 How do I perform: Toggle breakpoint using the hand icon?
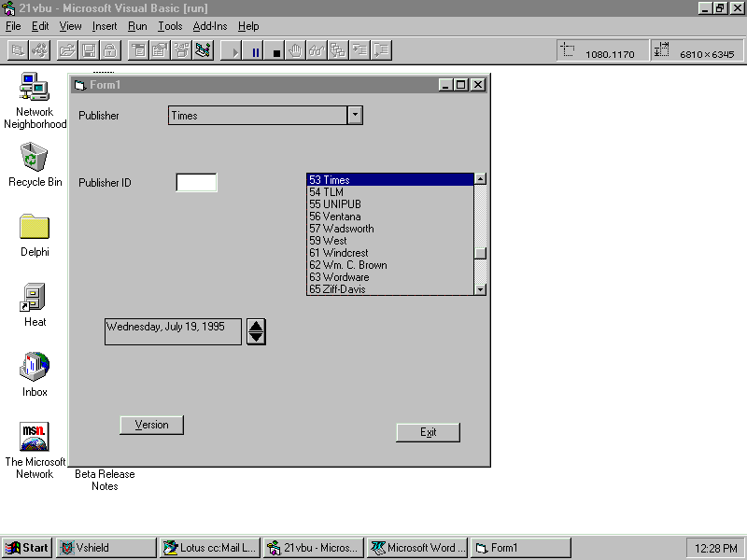pos(297,50)
